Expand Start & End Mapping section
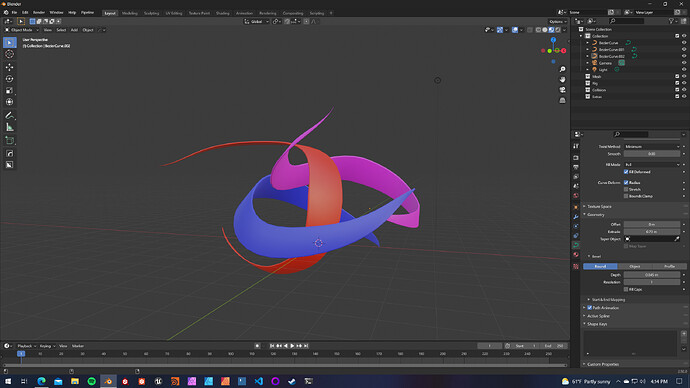Viewport: 690px width, 388px height. coord(608,300)
